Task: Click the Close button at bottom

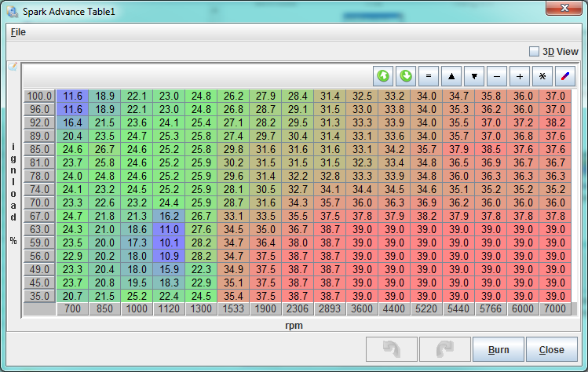Action: tap(551, 350)
